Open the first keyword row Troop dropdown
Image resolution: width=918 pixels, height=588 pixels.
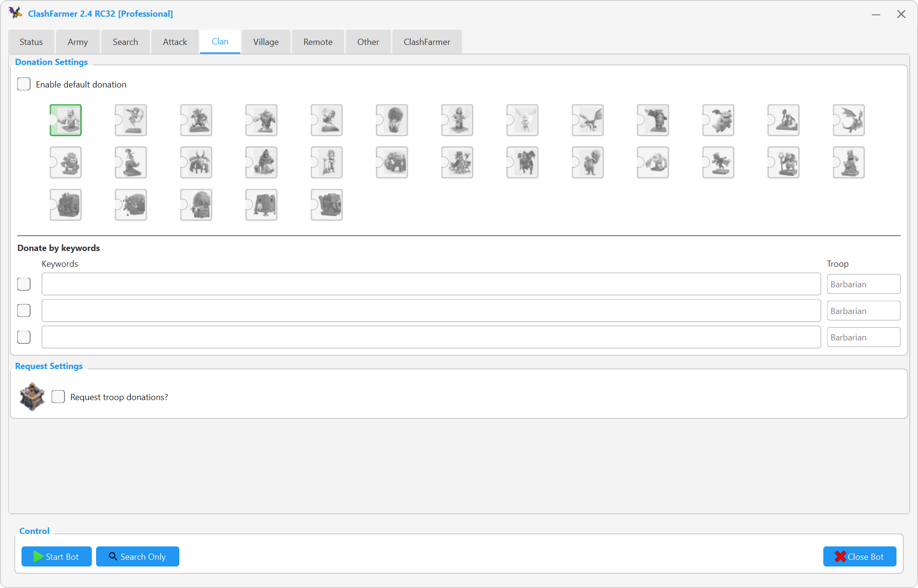click(863, 284)
